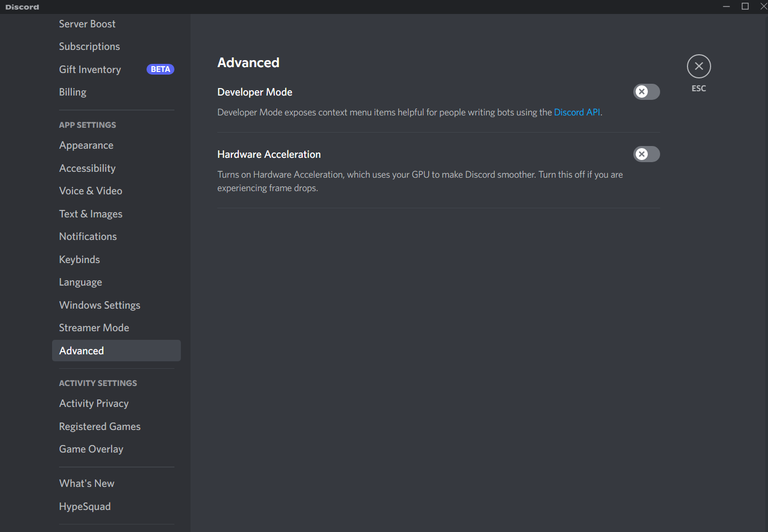The height and width of the screenshot is (532, 768).
Task: Enable the Developer Mode toggle
Action: pyautogui.click(x=646, y=92)
